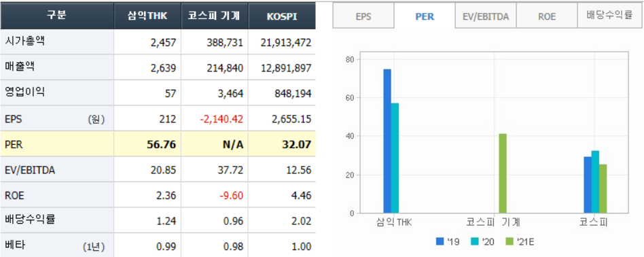Select the 시가총액 row label
This screenshot has width=644, height=257.
pyautogui.click(x=24, y=41)
